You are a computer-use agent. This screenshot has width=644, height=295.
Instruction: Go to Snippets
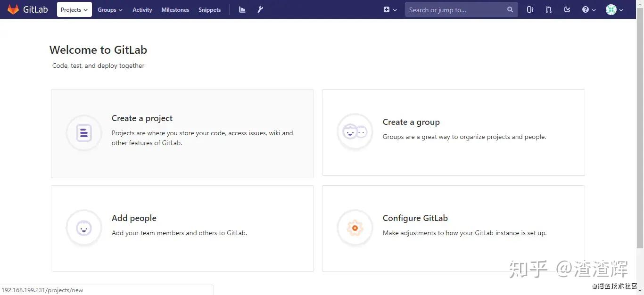(209, 9)
